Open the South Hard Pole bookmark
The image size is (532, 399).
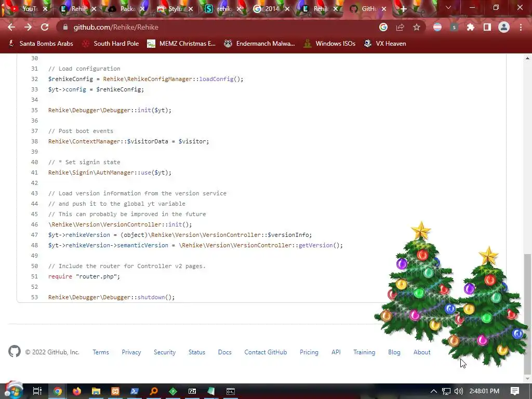tap(111, 44)
